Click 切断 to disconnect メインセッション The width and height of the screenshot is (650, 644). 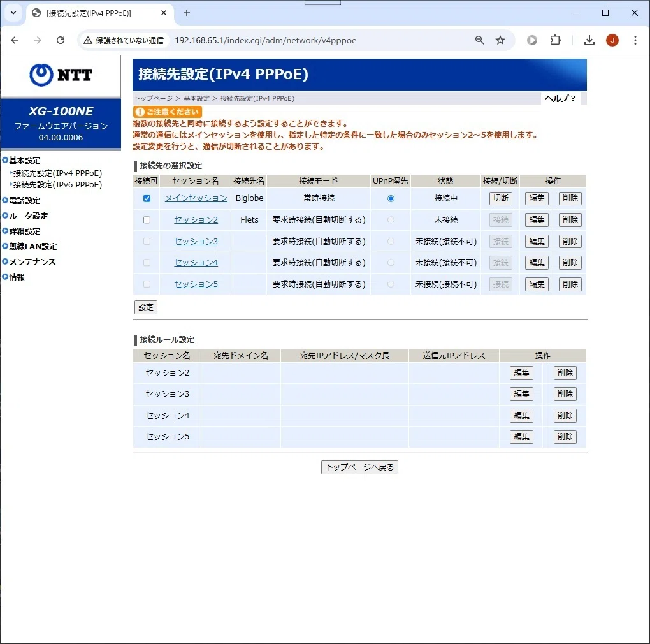500,198
